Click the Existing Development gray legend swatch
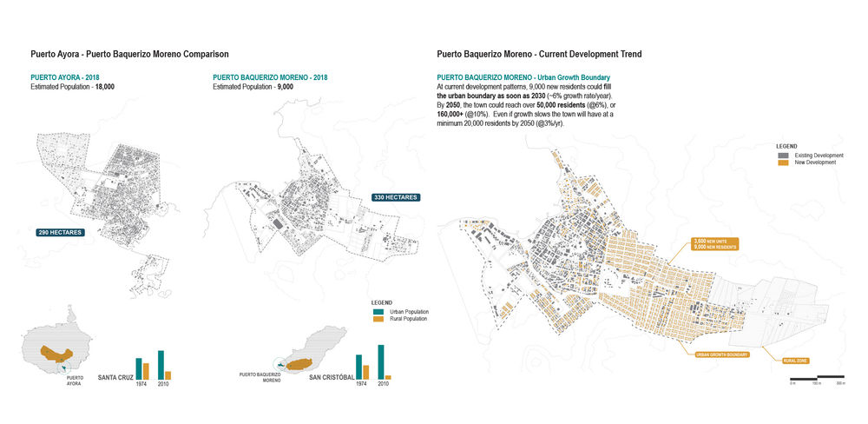Image resolution: width=868 pixels, height=424 pixels. [x=783, y=156]
